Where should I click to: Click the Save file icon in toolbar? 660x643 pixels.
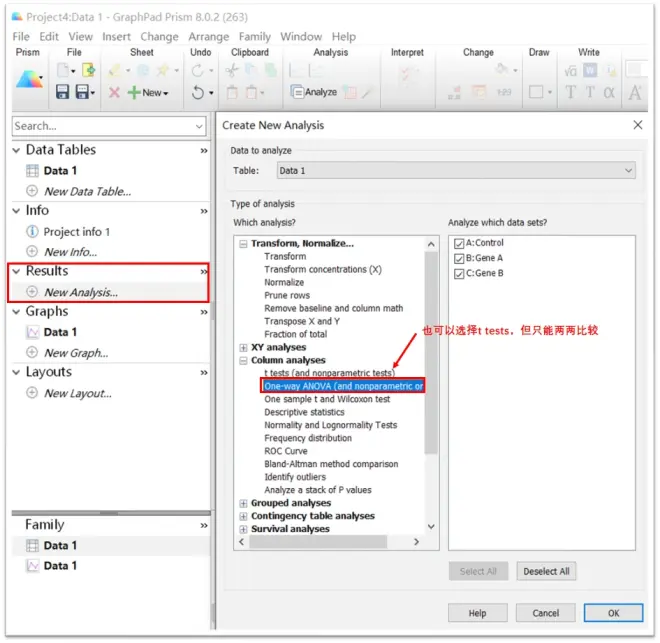pos(63,92)
